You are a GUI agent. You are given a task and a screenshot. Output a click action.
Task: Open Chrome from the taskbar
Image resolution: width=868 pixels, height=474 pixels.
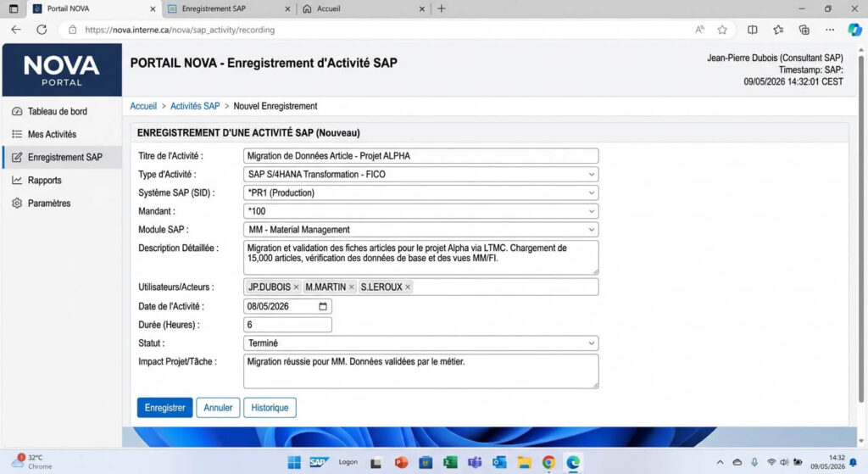[548, 462]
